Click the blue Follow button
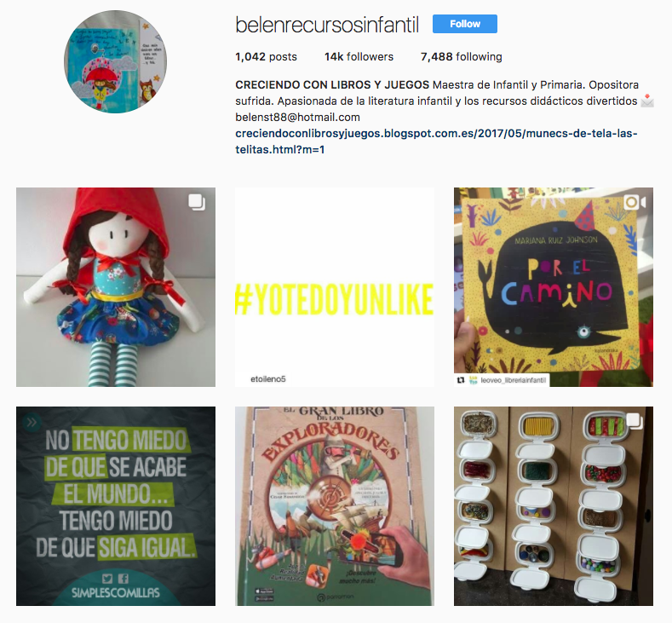This screenshot has width=672, height=623. pos(464,24)
